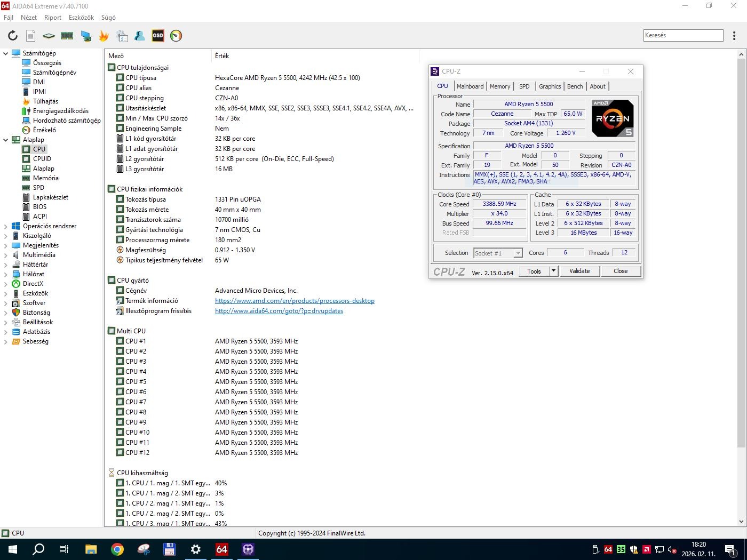Click the Validate button in CPU-Z
The width and height of the screenshot is (747, 560).
(x=579, y=271)
